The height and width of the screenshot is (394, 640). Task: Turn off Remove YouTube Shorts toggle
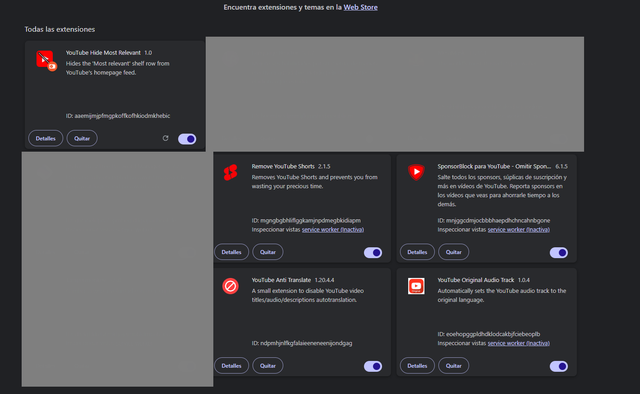tap(373, 252)
